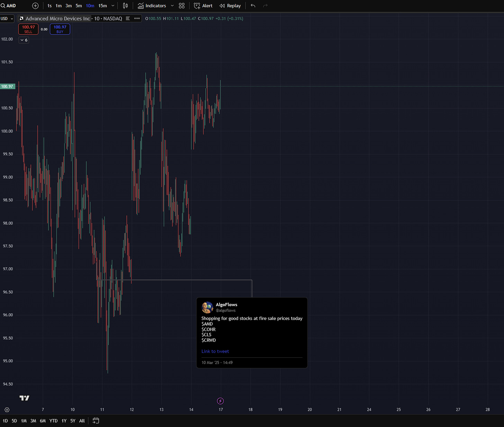Click the redo arrow icon
Image resolution: width=504 pixels, height=427 pixels.
pos(265,6)
